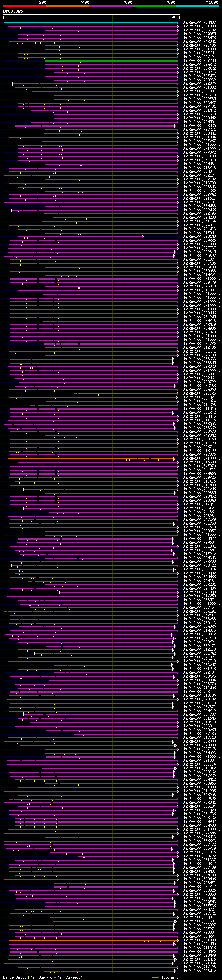Open hit UniRef100_Q2JJR6

pos(199,394)
